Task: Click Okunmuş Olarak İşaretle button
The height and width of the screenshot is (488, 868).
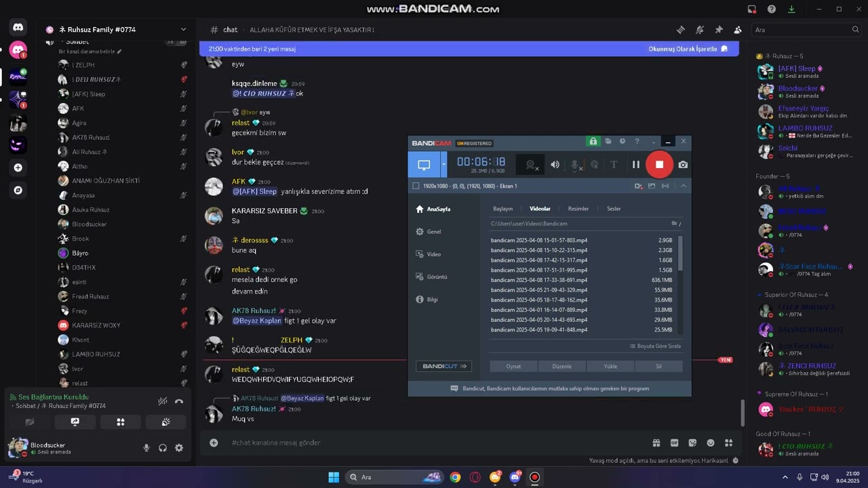Action: coord(688,49)
